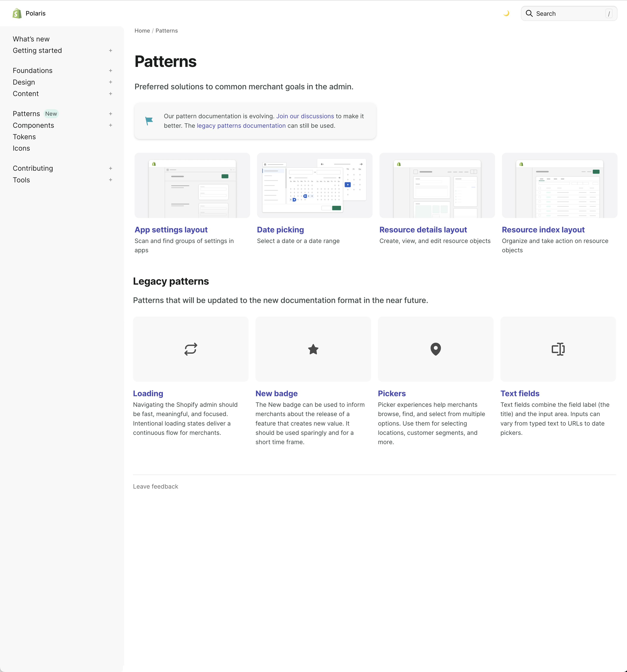The width and height of the screenshot is (627, 672).
Task: Expand the Tools sidebar section
Action: click(110, 180)
